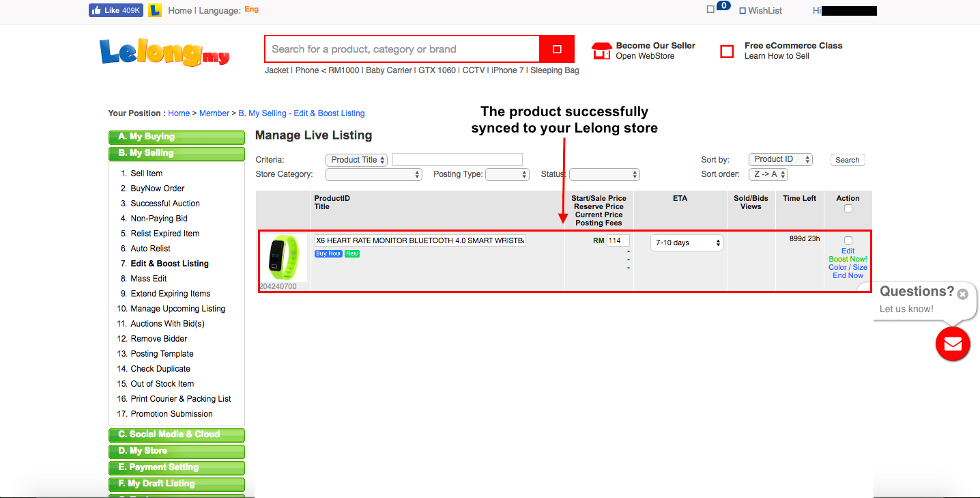This screenshot has width=980, height=498.
Task: Open Auctions With Bid(s) menu item
Action: point(168,324)
